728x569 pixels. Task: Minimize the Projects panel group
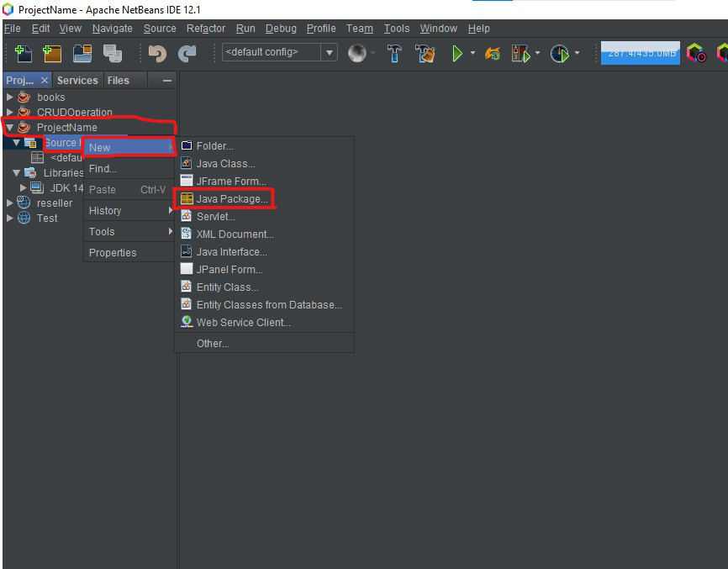point(167,81)
